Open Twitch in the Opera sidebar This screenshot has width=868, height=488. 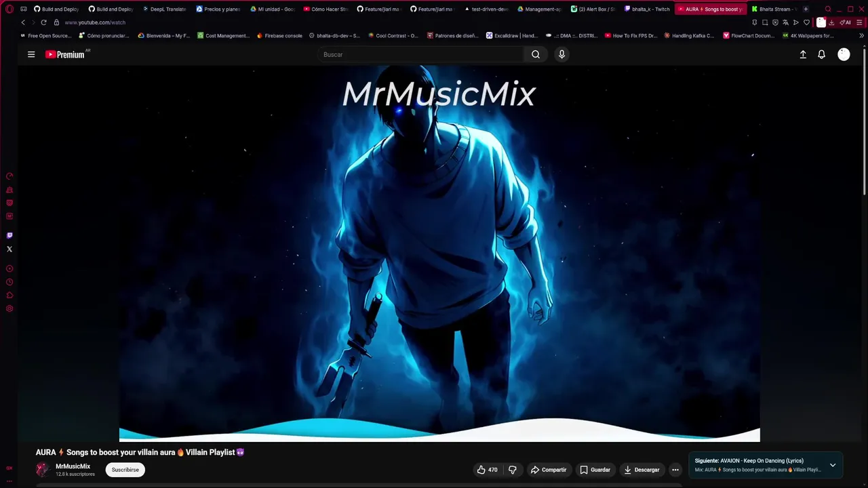tap(9, 236)
